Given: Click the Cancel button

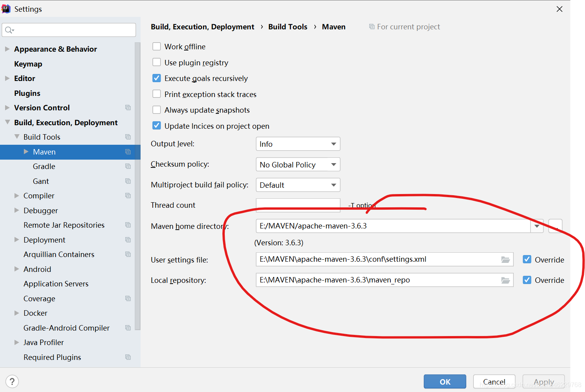Looking at the screenshot, I should (494, 381).
